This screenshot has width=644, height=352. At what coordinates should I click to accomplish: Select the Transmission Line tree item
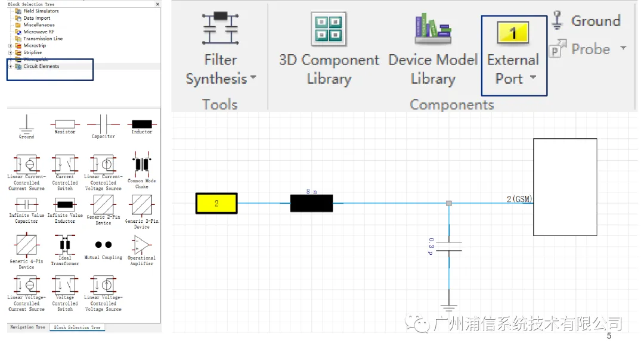click(x=43, y=39)
